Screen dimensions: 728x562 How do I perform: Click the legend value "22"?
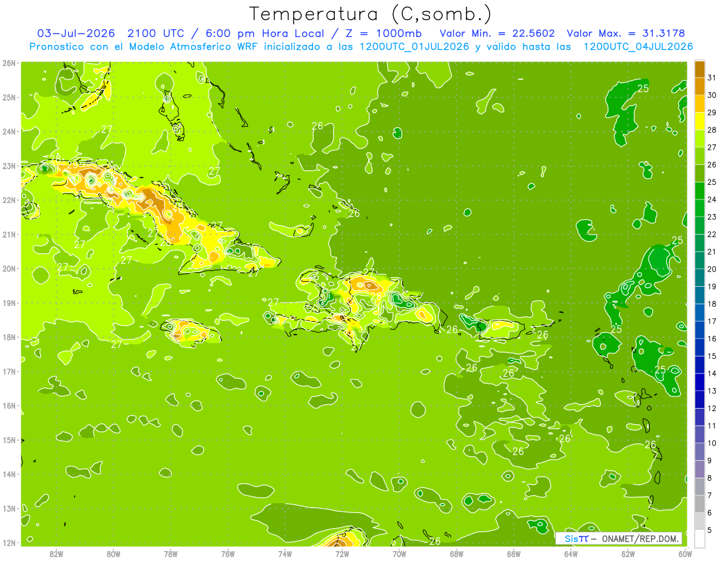click(712, 234)
